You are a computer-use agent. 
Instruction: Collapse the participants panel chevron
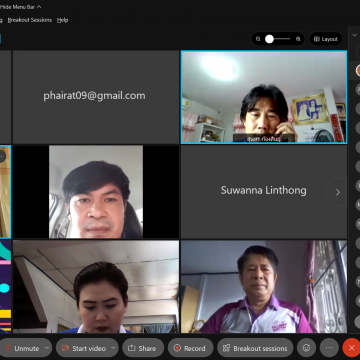tap(355, 35)
